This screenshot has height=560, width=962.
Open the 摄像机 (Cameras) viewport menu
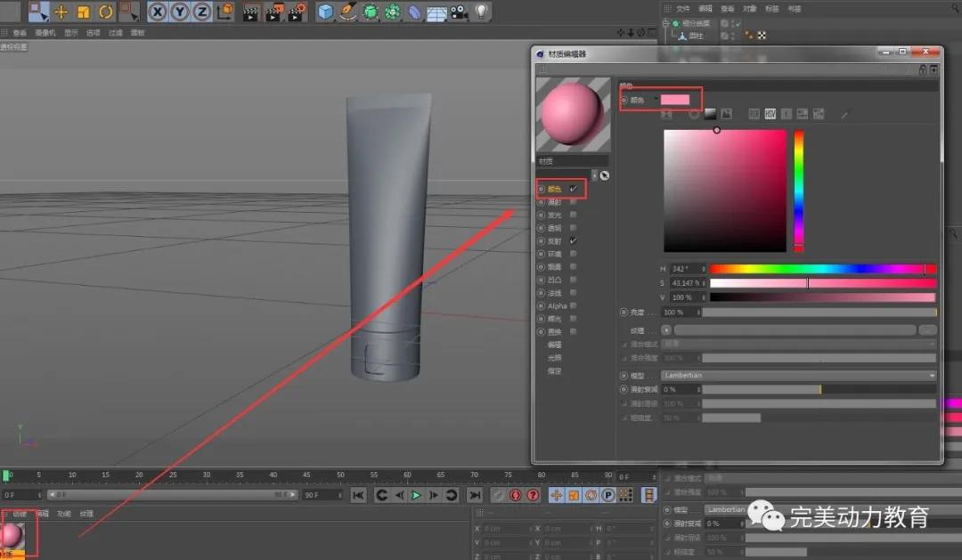point(45,33)
